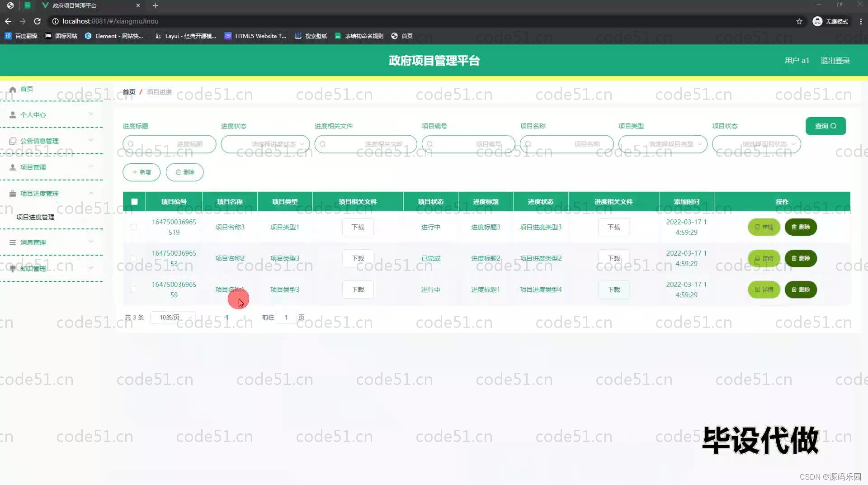Open the 10条/页 page size dropdown
The image size is (868, 485).
173,317
